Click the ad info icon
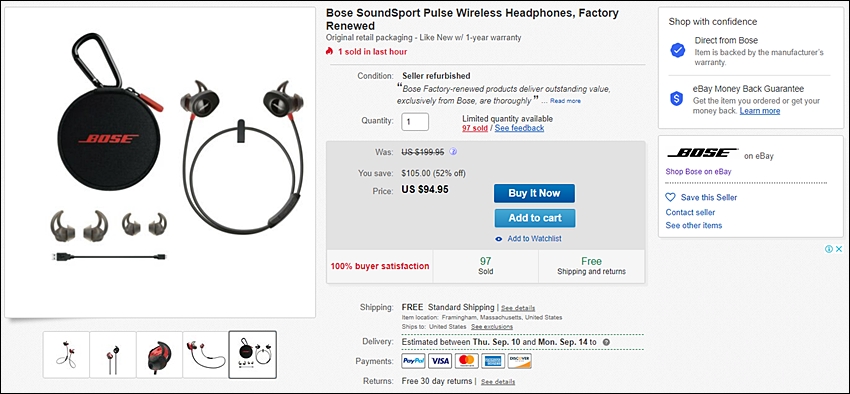 (828, 249)
